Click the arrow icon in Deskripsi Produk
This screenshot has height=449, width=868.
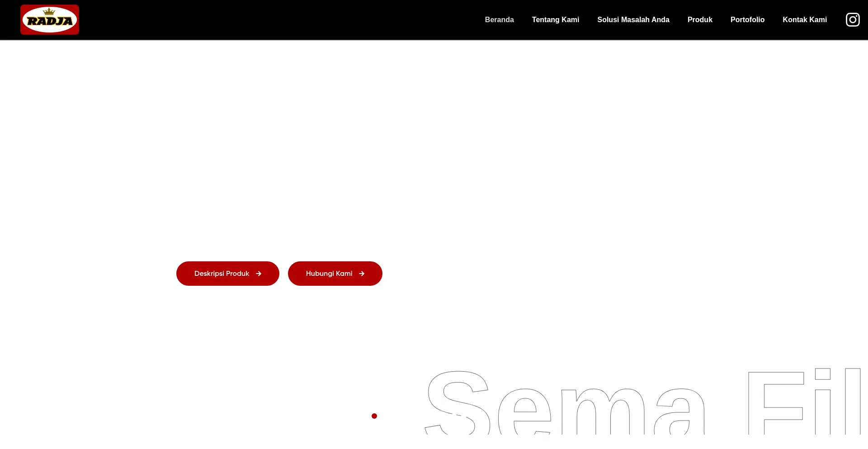click(x=259, y=274)
